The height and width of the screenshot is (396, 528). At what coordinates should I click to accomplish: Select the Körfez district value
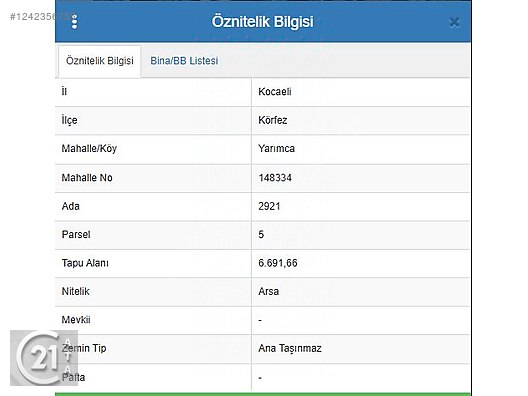[x=273, y=120]
